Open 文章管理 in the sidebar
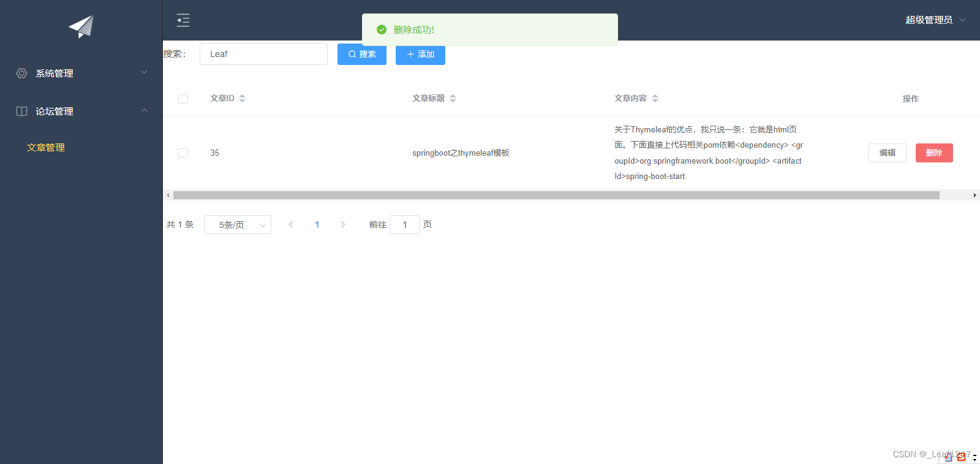Screen dimensions: 980x464 [x=46, y=147]
